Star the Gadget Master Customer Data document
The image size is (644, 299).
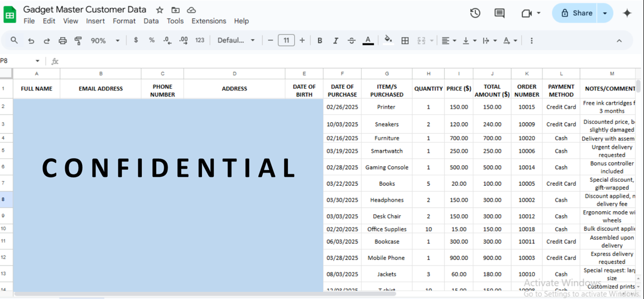pyautogui.click(x=160, y=10)
